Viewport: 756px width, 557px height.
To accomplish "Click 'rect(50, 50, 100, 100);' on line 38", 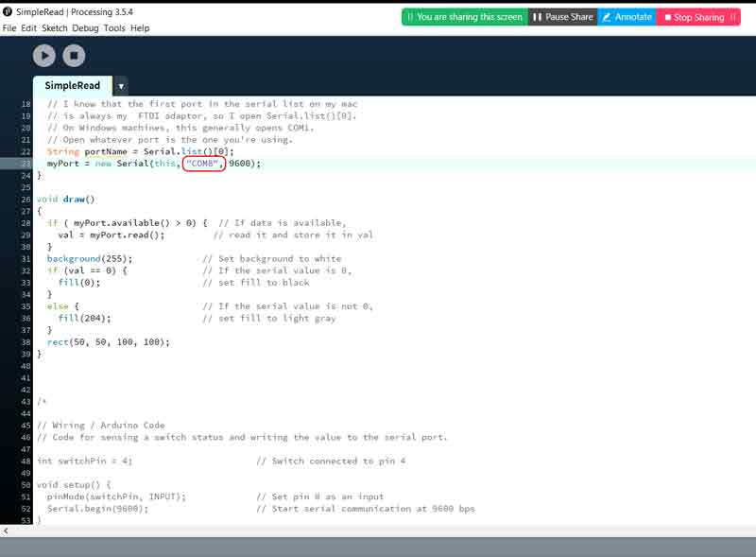I will [109, 342].
